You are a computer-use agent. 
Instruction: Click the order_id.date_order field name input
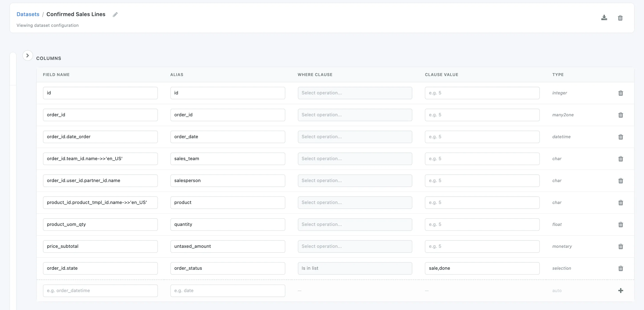point(100,137)
